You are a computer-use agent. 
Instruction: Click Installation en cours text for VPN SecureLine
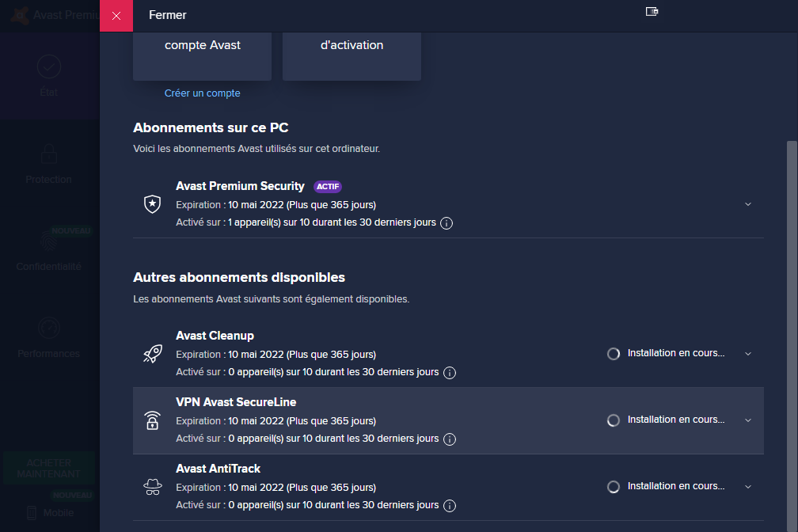pos(676,420)
